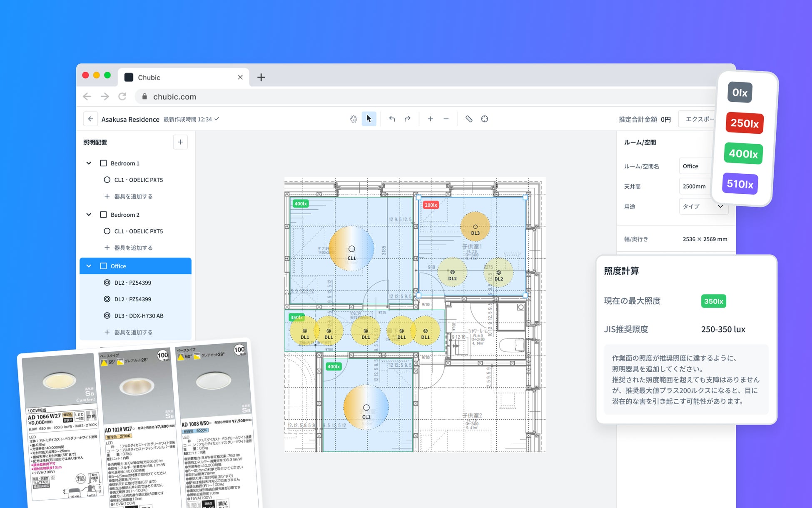Click the back arrow beside Asakusa Residence
The height and width of the screenshot is (508, 812).
pos(90,119)
